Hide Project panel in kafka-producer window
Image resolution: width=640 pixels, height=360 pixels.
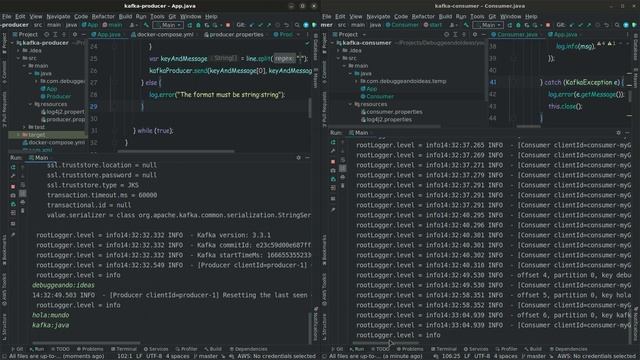coord(83,35)
